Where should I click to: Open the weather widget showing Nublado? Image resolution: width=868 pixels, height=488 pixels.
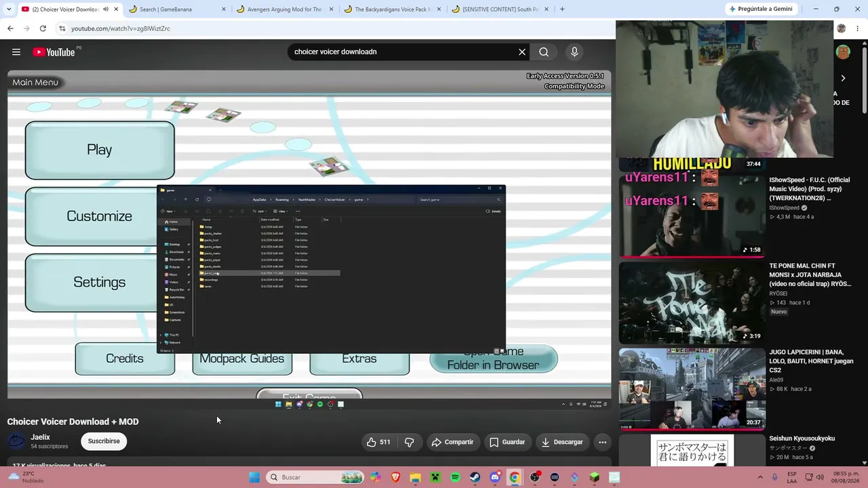coord(26,477)
